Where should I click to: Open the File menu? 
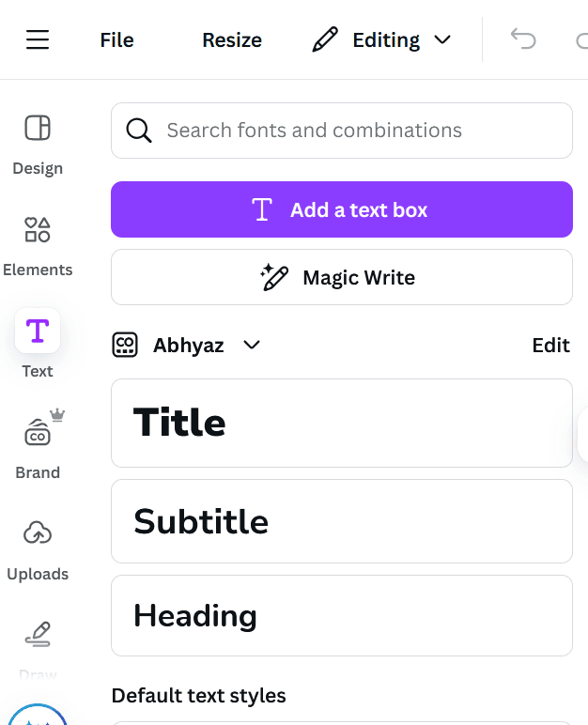(116, 40)
